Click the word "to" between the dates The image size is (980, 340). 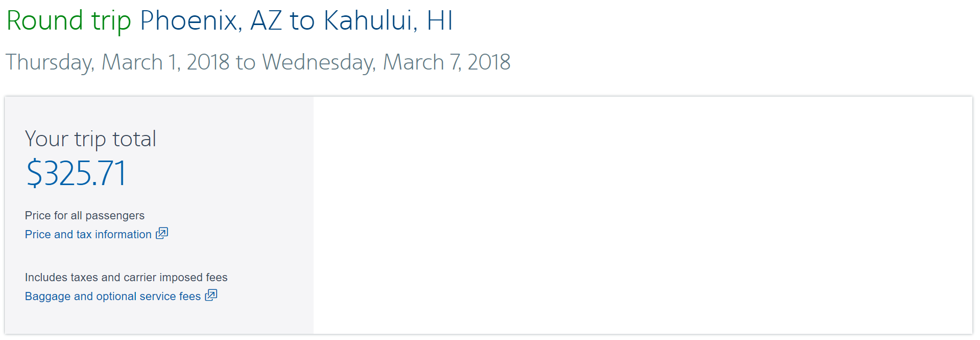coord(245,62)
